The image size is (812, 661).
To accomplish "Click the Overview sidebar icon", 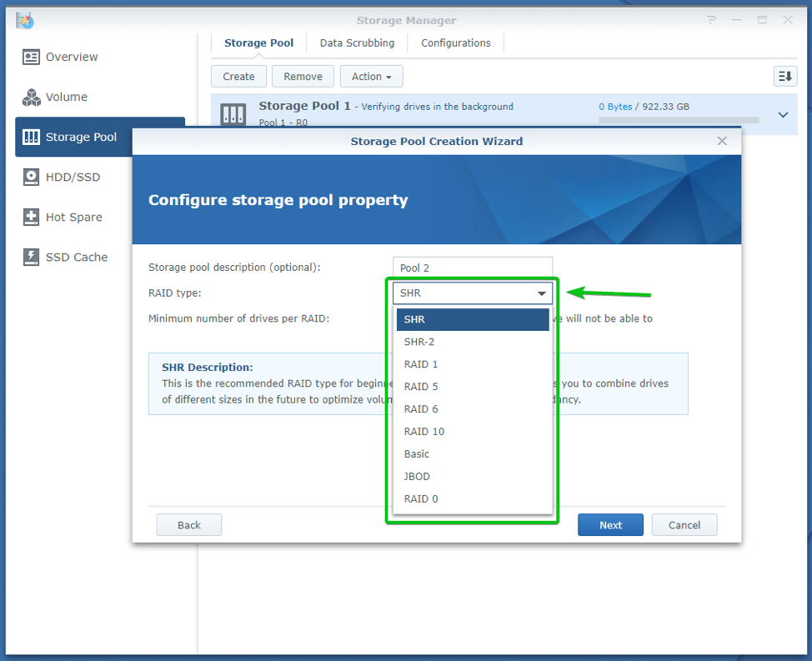I will click(32, 58).
